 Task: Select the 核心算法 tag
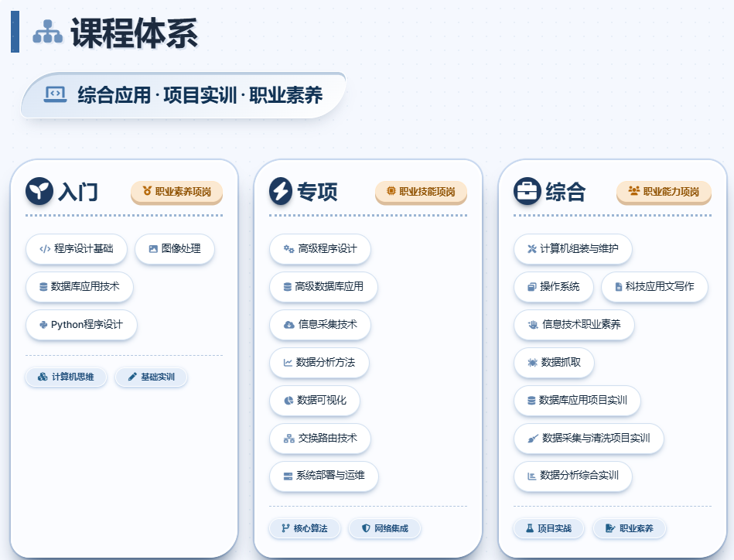pyautogui.click(x=305, y=529)
